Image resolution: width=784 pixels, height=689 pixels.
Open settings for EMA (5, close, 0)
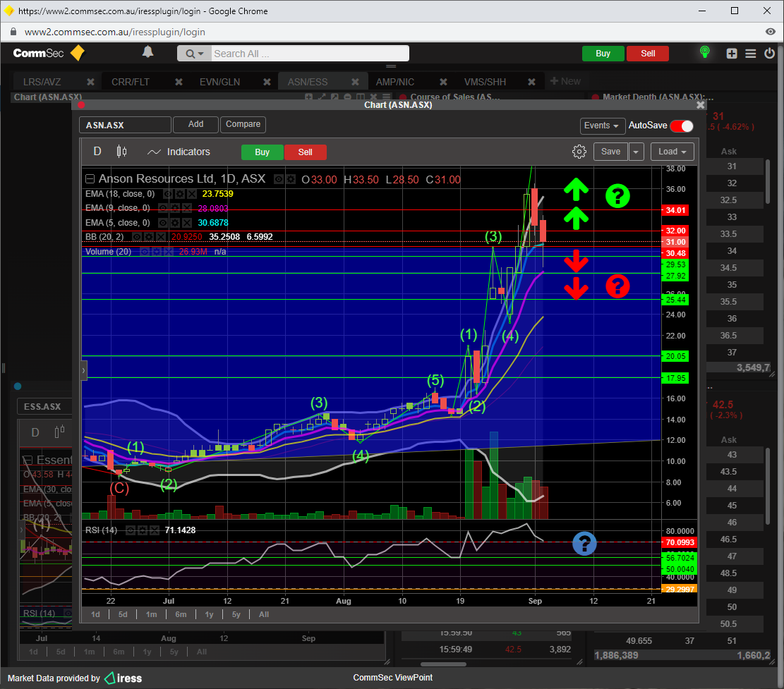[174, 223]
